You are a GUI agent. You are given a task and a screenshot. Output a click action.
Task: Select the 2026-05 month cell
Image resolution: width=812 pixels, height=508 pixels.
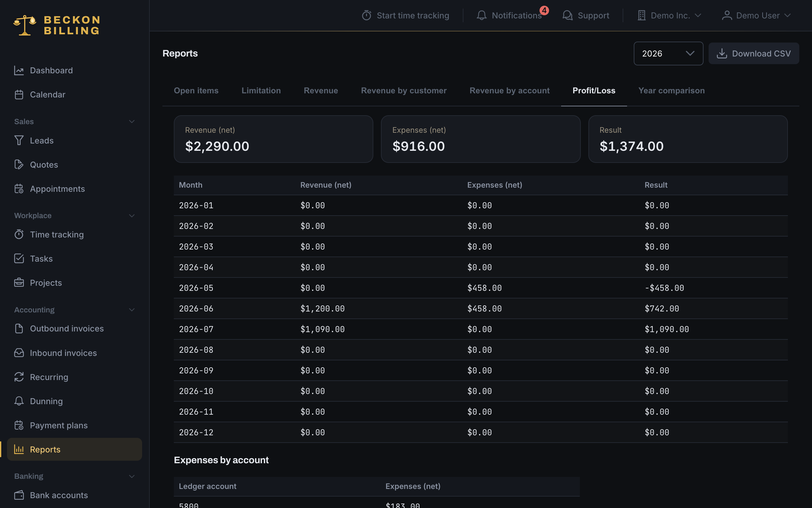coord(196,288)
